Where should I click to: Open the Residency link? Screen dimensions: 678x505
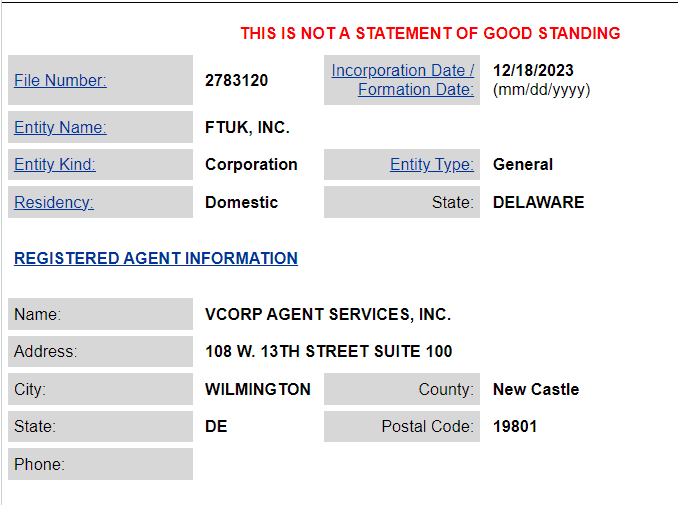point(54,202)
